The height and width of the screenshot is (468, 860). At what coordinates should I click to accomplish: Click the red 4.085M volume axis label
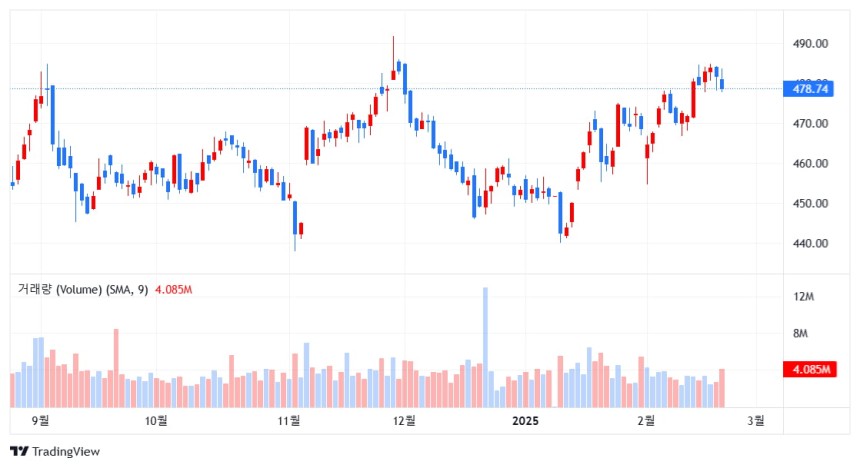[x=810, y=369]
